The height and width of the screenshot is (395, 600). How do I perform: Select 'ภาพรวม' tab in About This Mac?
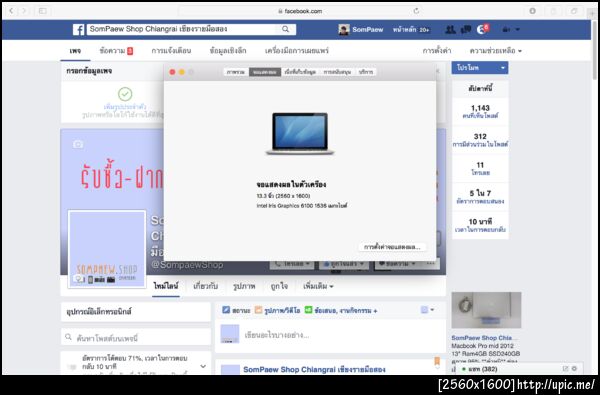click(x=236, y=72)
